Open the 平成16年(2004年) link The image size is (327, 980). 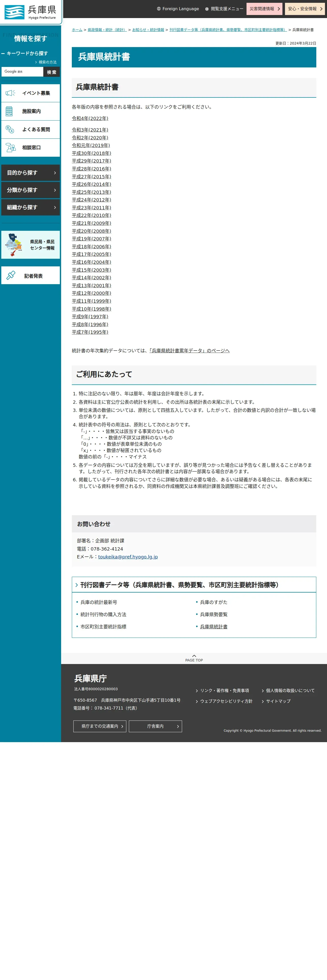click(x=92, y=262)
